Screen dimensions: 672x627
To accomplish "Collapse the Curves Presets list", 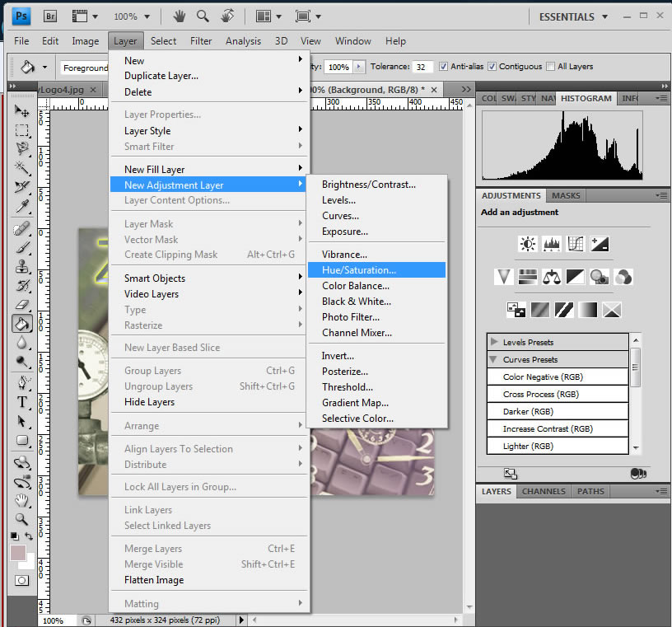I will (x=493, y=359).
